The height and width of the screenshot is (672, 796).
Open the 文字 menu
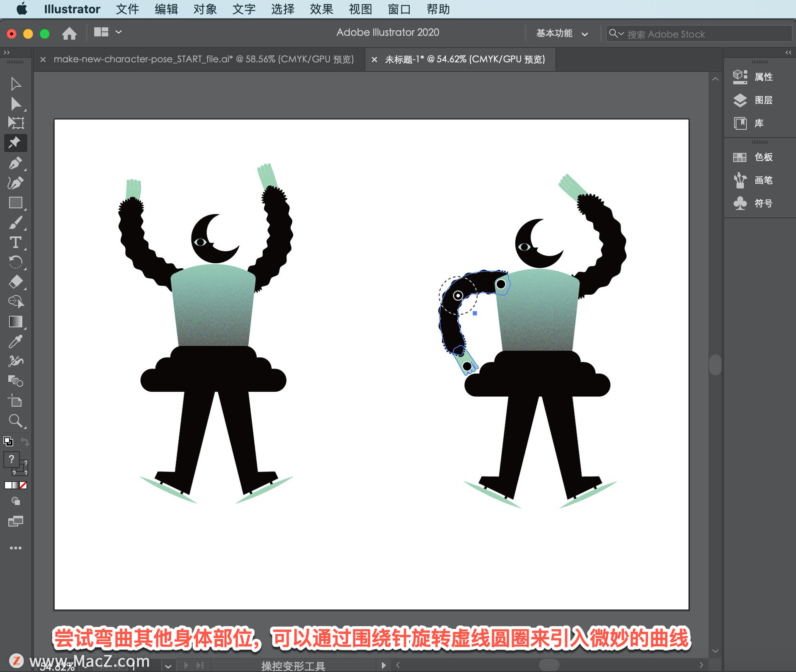[x=244, y=9]
